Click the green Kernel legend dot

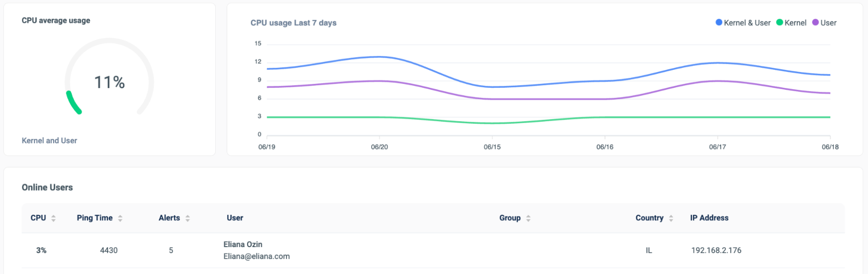pos(779,22)
